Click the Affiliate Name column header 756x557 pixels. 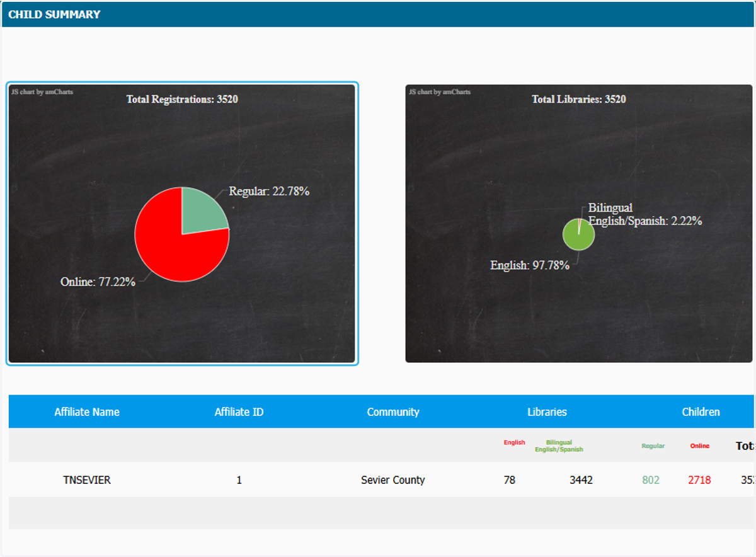pos(87,412)
